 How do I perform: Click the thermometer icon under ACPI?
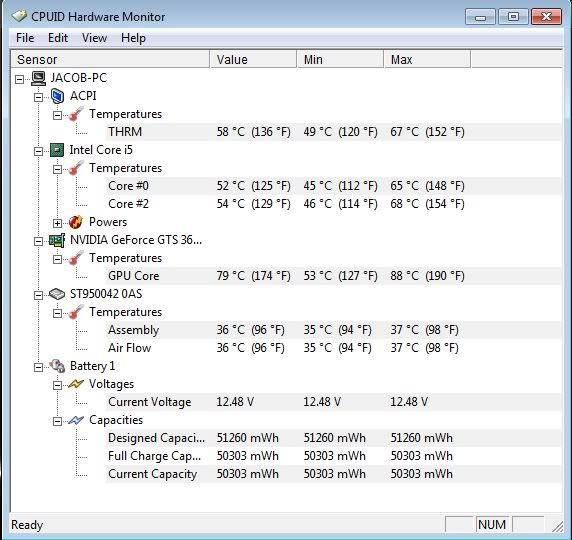pyautogui.click(x=76, y=114)
